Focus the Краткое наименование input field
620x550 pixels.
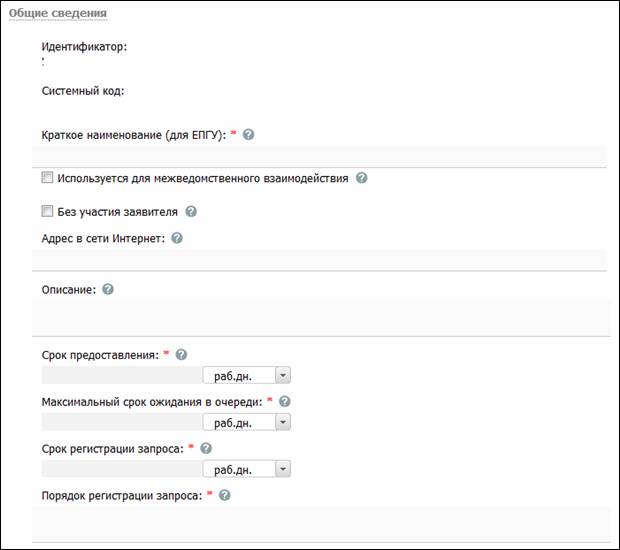click(x=319, y=157)
